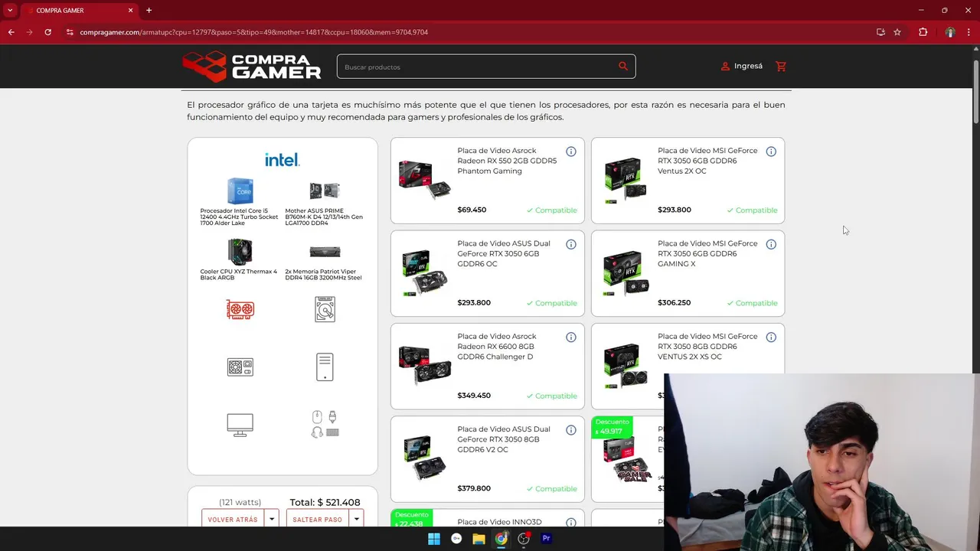Select the PC case step icon
This screenshot has width=980, height=551.
pos(325,367)
